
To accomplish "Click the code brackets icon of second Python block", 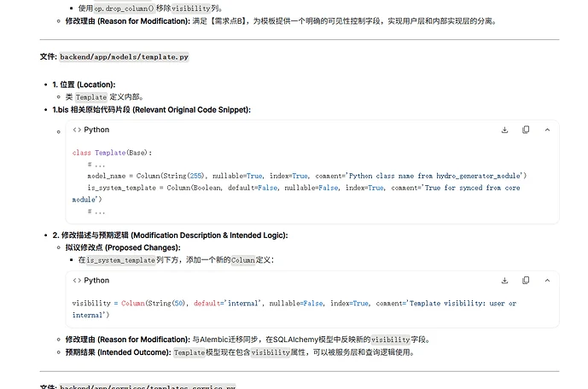I will click(x=77, y=281).
